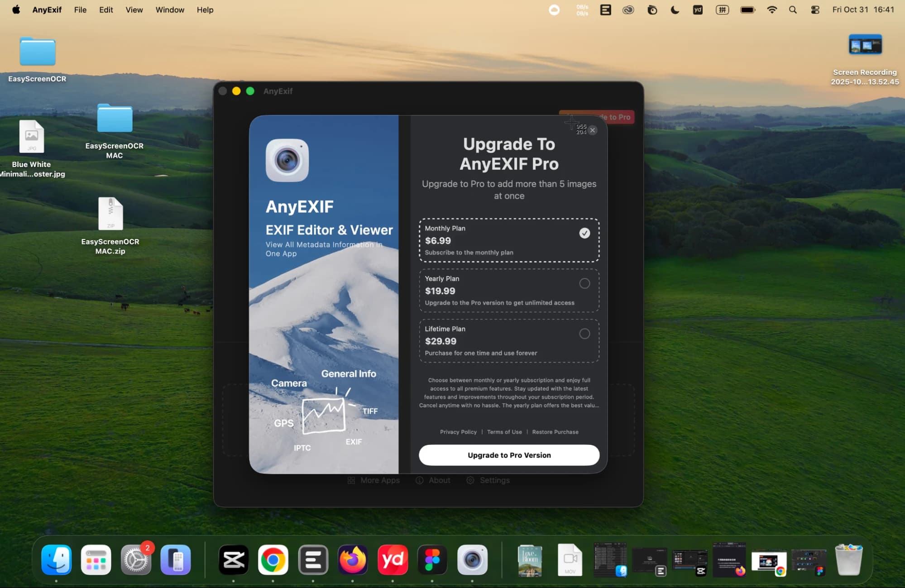Open Google Chrome in the dock
This screenshot has height=588, width=905.
(273, 560)
